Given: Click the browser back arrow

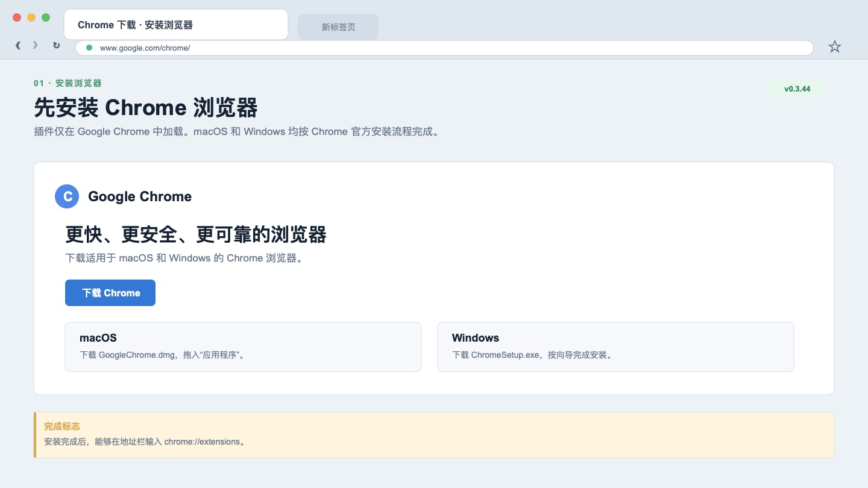Looking at the screenshot, I should 18,45.
